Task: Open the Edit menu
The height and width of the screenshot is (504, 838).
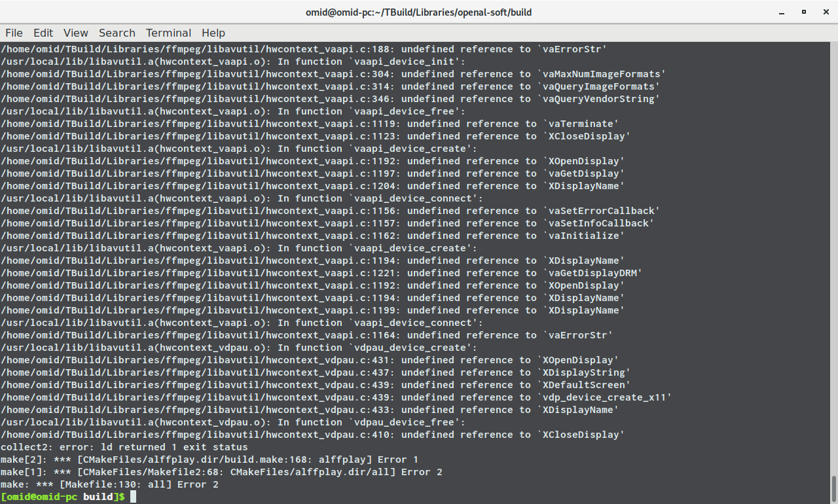Action: click(43, 33)
